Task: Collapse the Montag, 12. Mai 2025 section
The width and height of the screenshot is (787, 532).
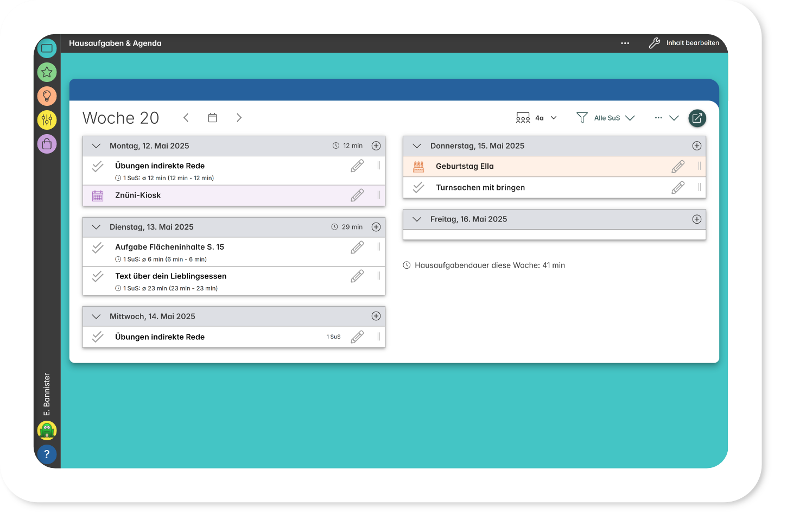Action: [x=96, y=146]
